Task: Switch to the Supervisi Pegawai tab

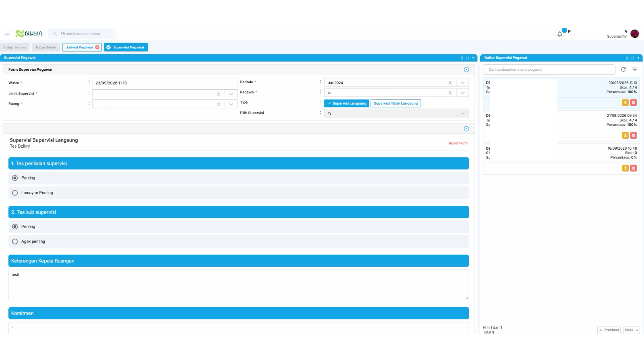Action: (126, 47)
